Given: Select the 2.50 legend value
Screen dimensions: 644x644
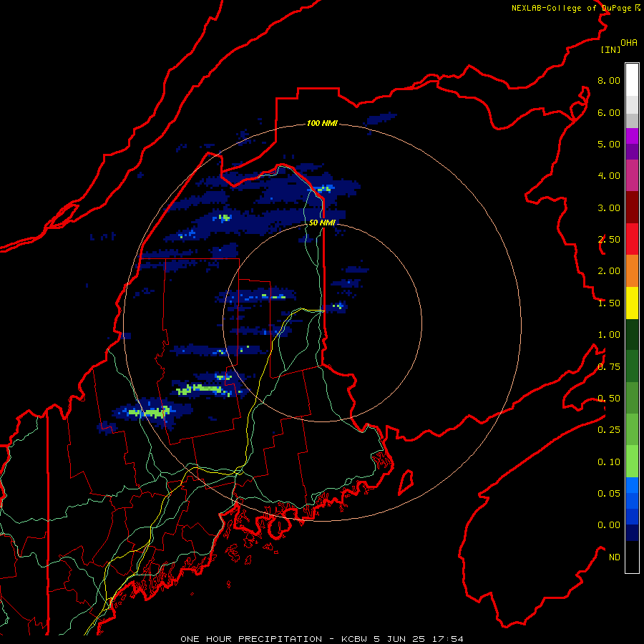Looking at the screenshot, I should coord(609,240).
